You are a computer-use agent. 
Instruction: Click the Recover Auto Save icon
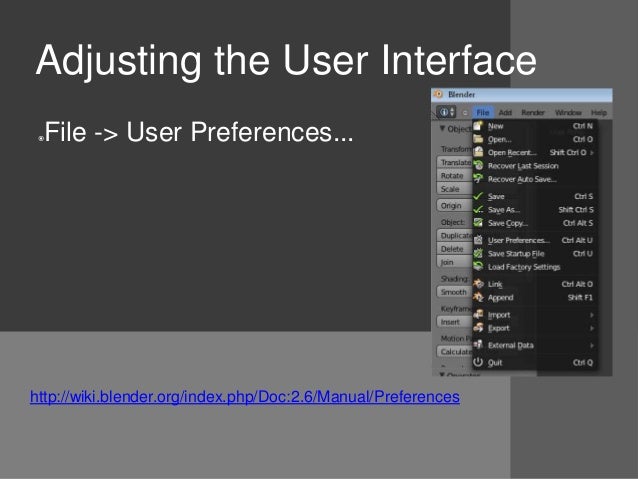(x=478, y=179)
